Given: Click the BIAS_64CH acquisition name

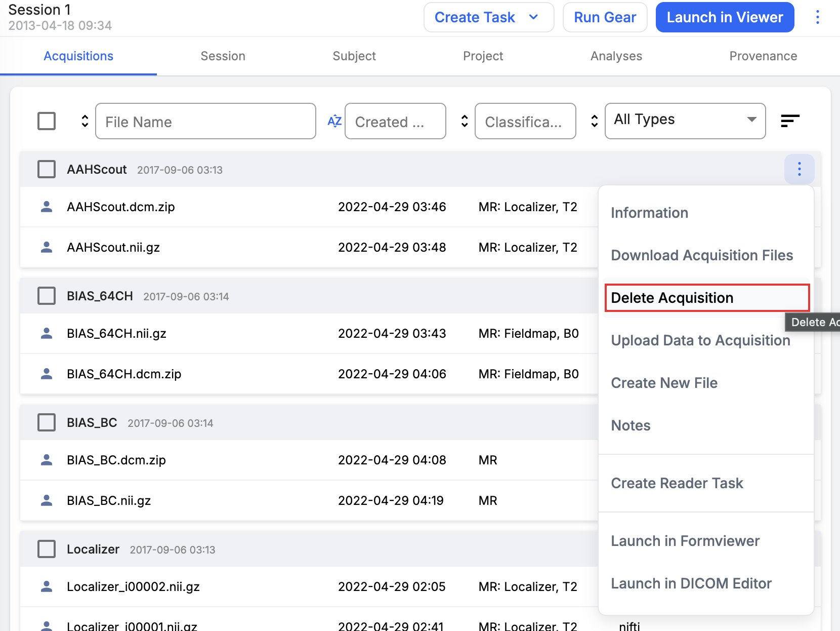Looking at the screenshot, I should pyautogui.click(x=100, y=296).
